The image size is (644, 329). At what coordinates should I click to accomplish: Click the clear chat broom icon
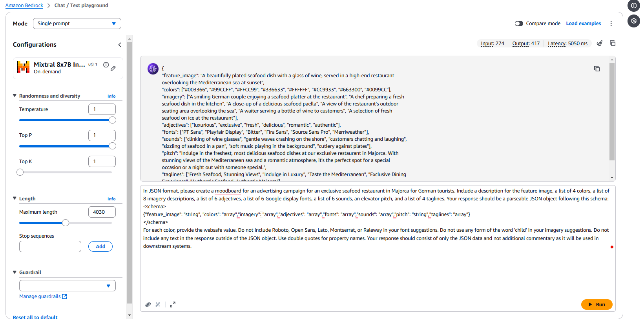(599, 44)
